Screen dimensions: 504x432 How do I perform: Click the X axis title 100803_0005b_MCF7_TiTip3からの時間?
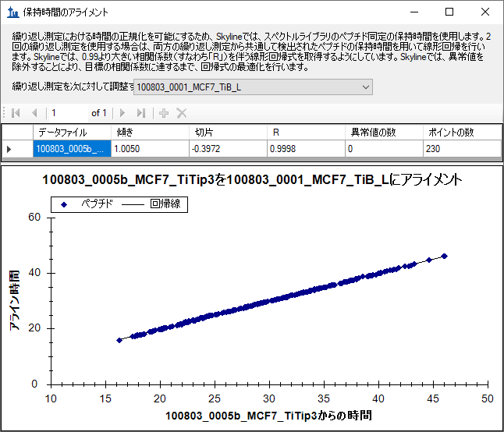[268, 416]
